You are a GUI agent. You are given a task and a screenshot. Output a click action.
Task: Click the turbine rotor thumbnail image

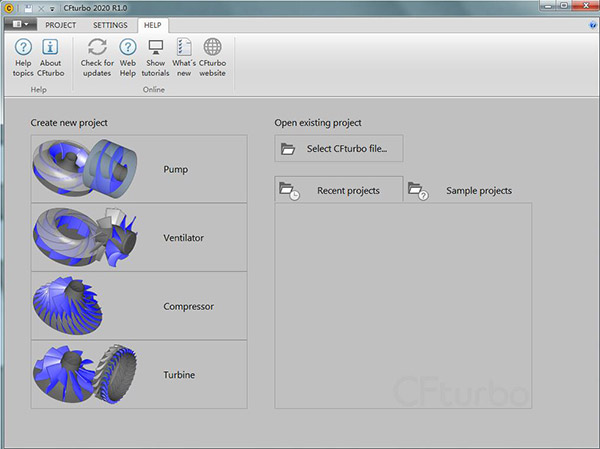pyautogui.click(x=85, y=374)
